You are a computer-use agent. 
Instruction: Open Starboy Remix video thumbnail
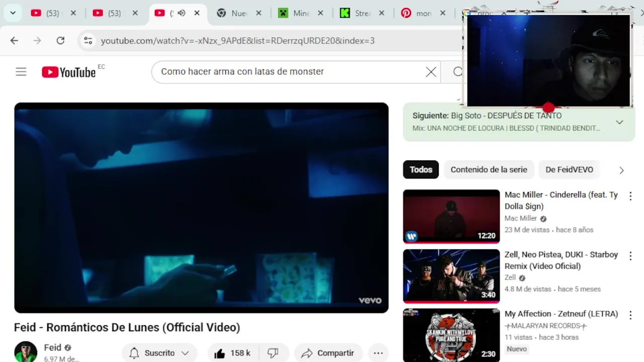tap(451, 276)
